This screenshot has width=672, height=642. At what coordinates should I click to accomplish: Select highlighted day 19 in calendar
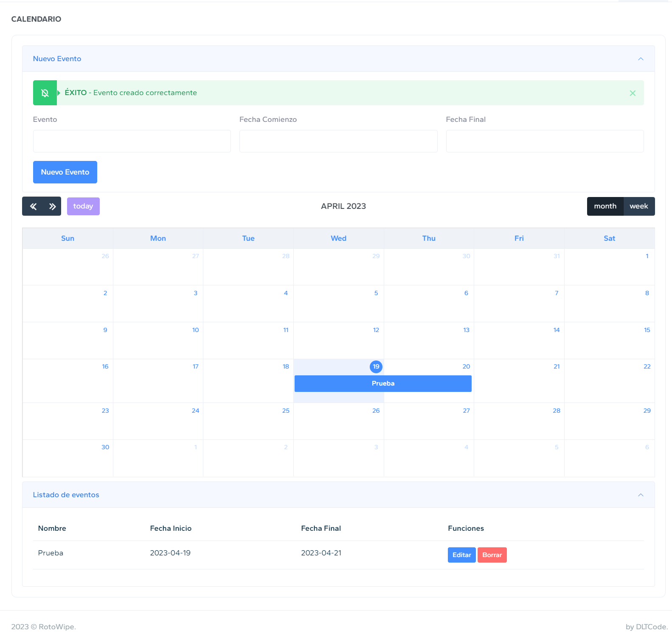tap(376, 367)
